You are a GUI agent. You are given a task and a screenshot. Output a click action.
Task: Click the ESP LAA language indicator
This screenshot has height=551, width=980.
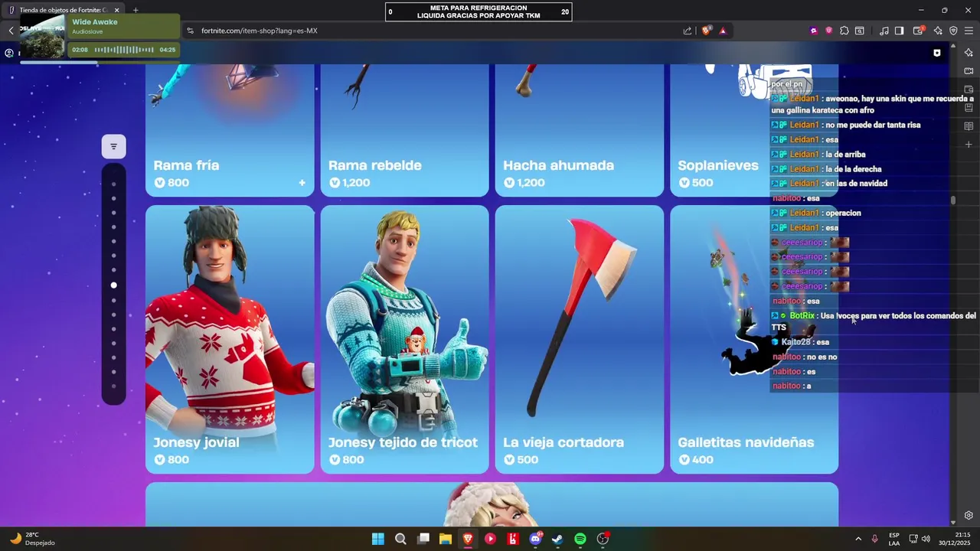coord(894,539)
